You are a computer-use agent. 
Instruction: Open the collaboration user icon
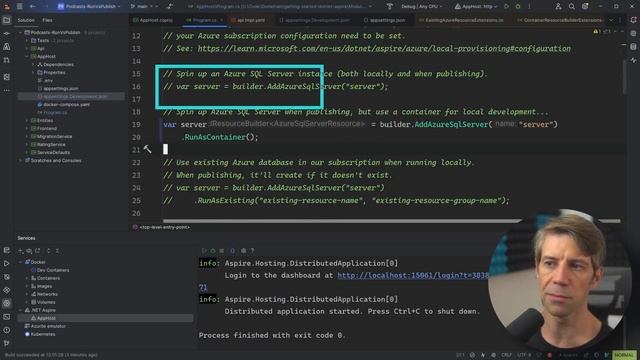coord(558,7)
